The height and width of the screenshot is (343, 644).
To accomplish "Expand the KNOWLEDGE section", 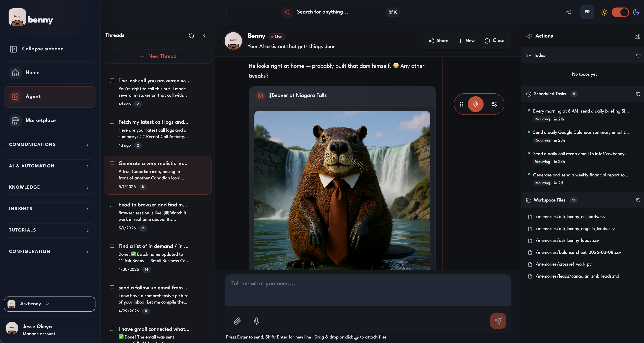I will click(50, 187).
